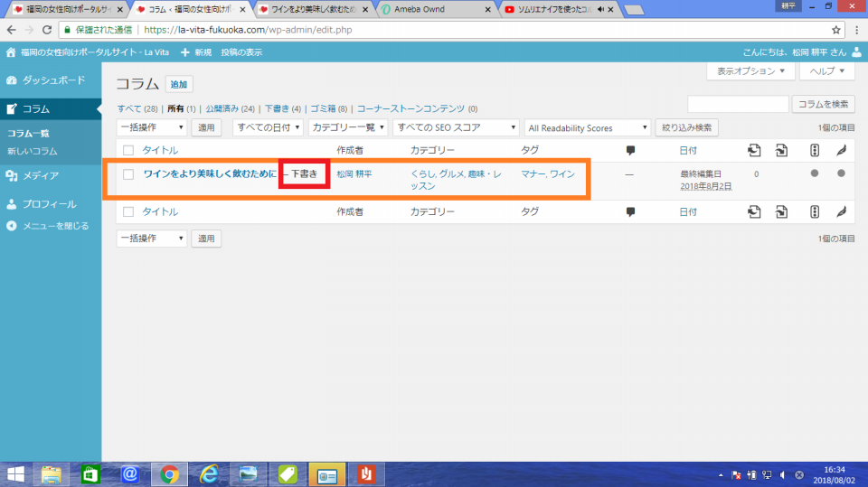This screenshot has height=487, width=868.
Task: Click the home icon in admin bar
Action: click(11, 52)
